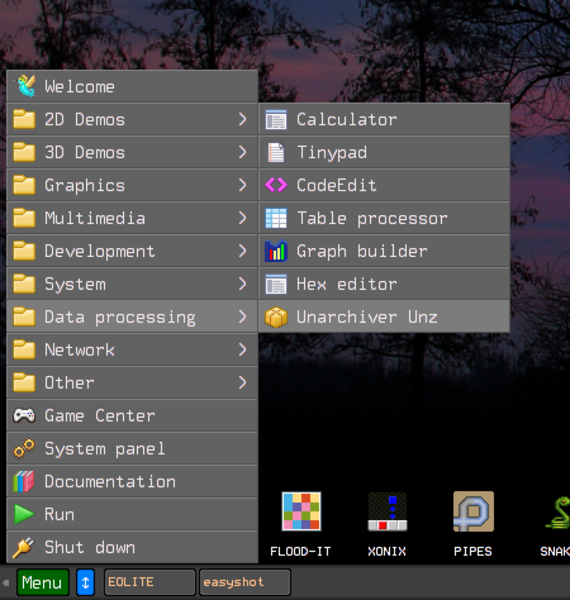Click the Run label

[x=59, y=514]
